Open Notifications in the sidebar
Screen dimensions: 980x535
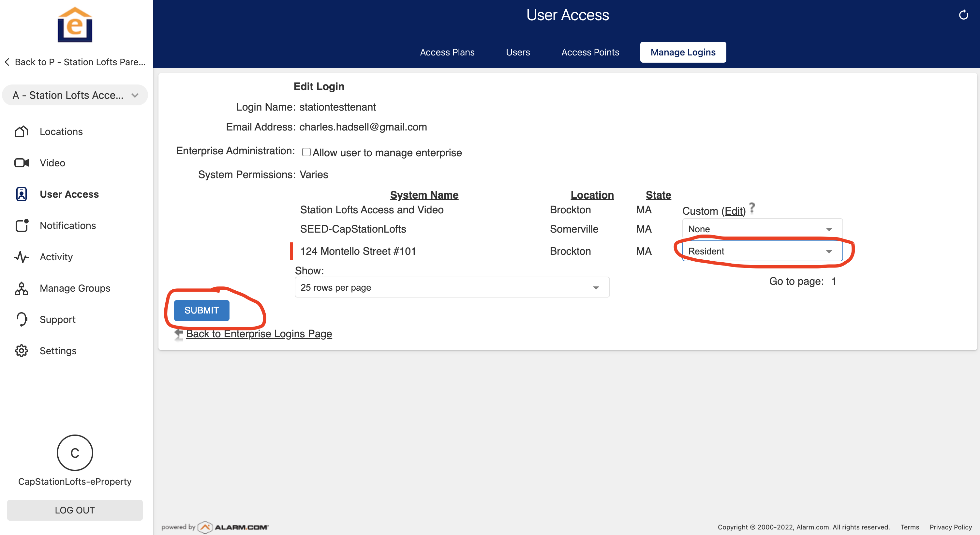pyautogui.click(x=68, y=225)
